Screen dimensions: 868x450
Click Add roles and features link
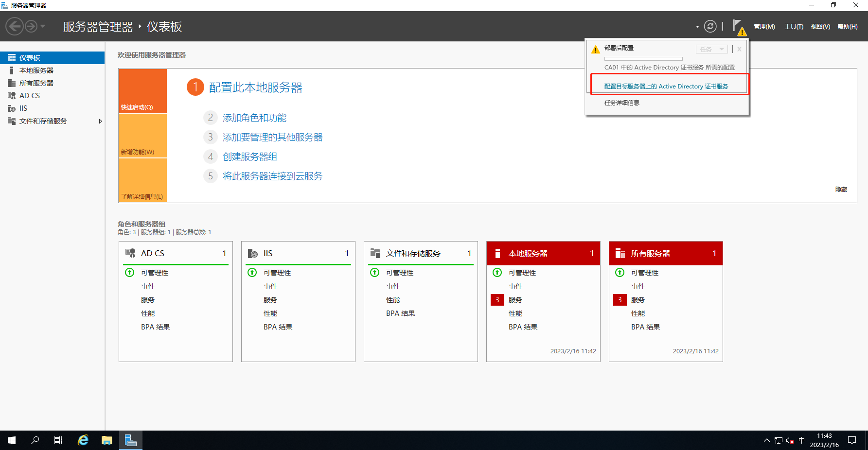[x=254, y=118]
